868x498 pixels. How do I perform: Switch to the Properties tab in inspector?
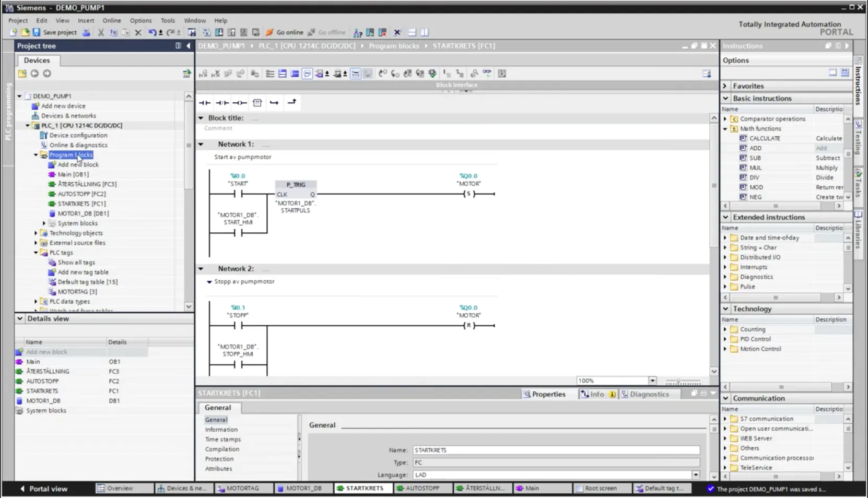click(x=544, y=394)
